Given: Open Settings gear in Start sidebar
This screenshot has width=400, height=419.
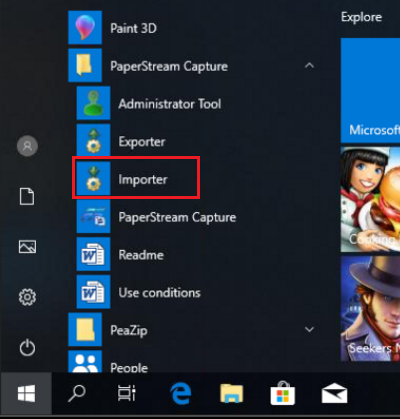Looking at the screenshot, I should 27,297.
